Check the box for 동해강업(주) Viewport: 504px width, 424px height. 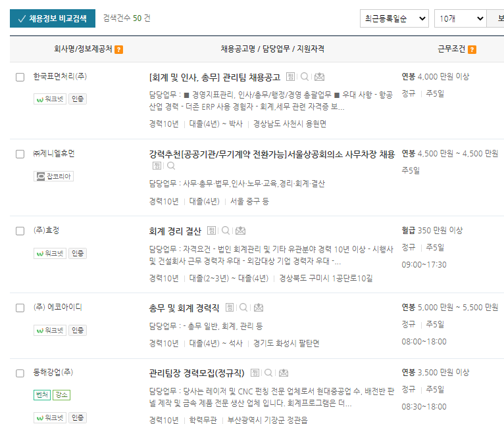[20, 373]
